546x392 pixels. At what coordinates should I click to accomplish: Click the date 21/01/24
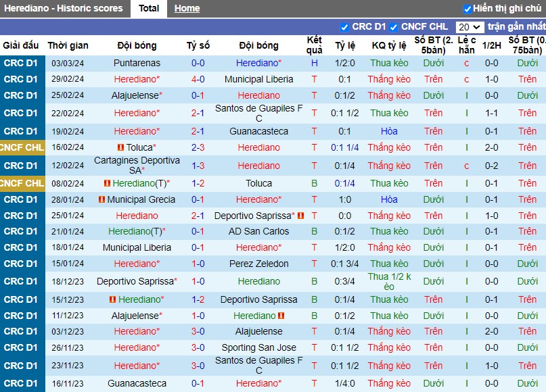click(68, 231)
